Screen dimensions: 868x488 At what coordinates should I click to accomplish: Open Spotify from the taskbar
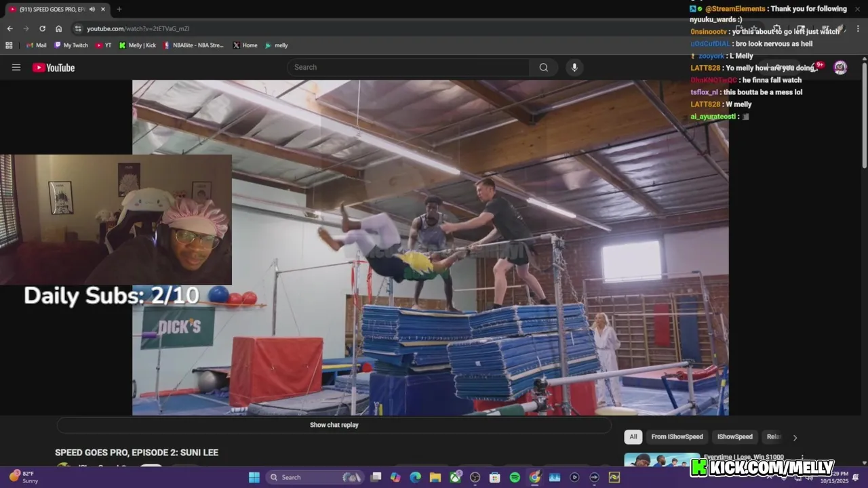pos(515,477)
